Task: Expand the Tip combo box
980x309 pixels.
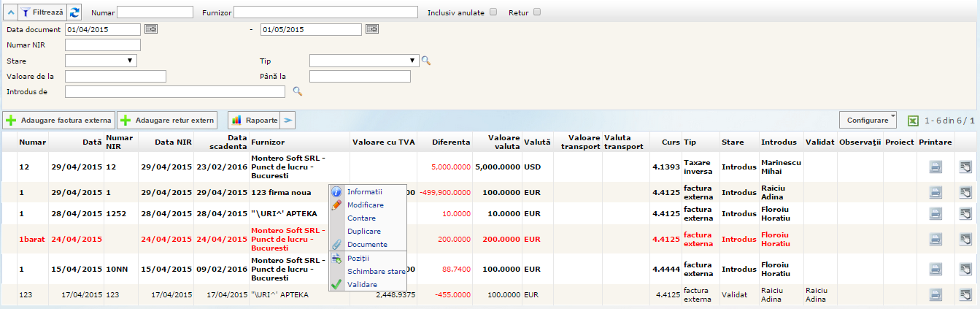Action: point(363,61)
